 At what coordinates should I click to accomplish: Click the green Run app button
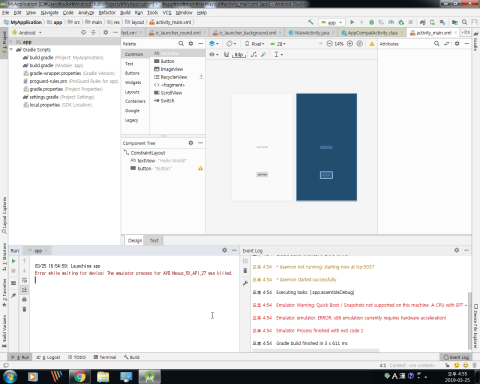coord(352,22)
